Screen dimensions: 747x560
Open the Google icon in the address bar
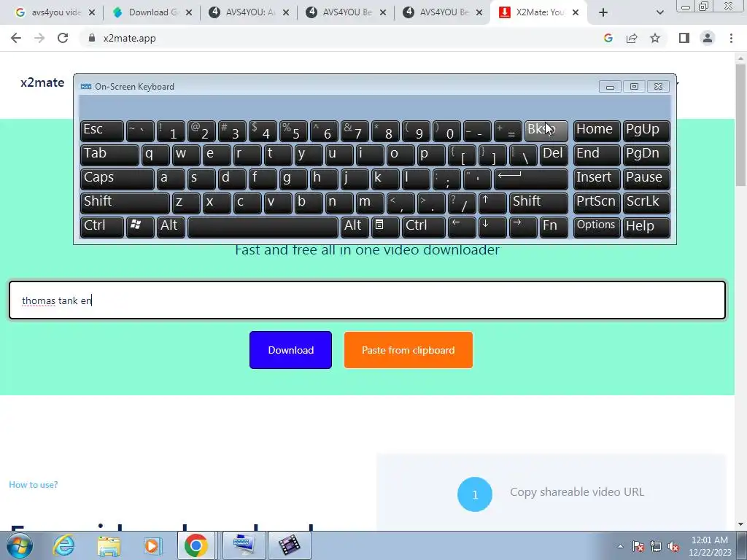tap(608, 38)
